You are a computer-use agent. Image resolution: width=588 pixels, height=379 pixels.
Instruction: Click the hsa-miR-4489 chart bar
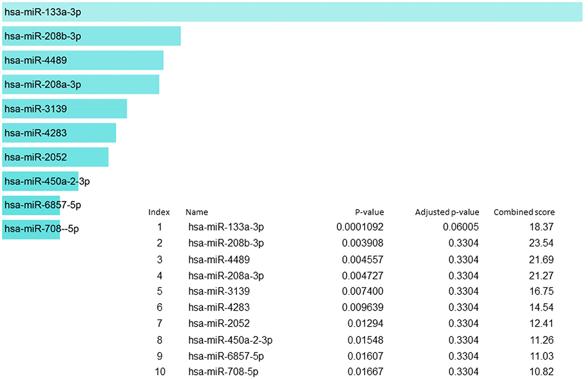(x=83, y=60)
